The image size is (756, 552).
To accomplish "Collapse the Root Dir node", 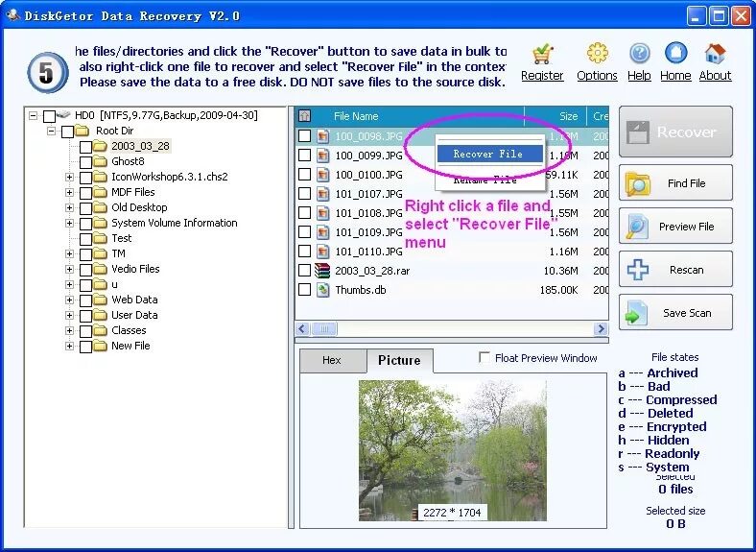I will coord(51,131).
